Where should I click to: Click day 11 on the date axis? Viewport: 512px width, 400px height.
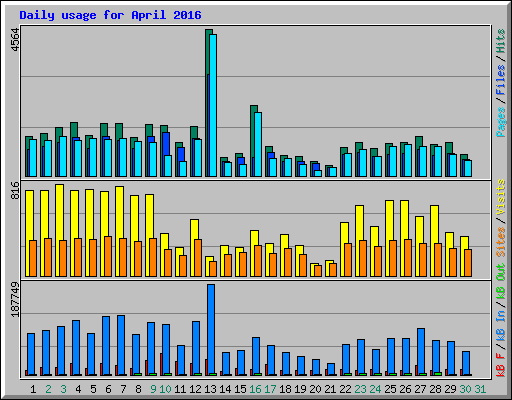point(180,389)
